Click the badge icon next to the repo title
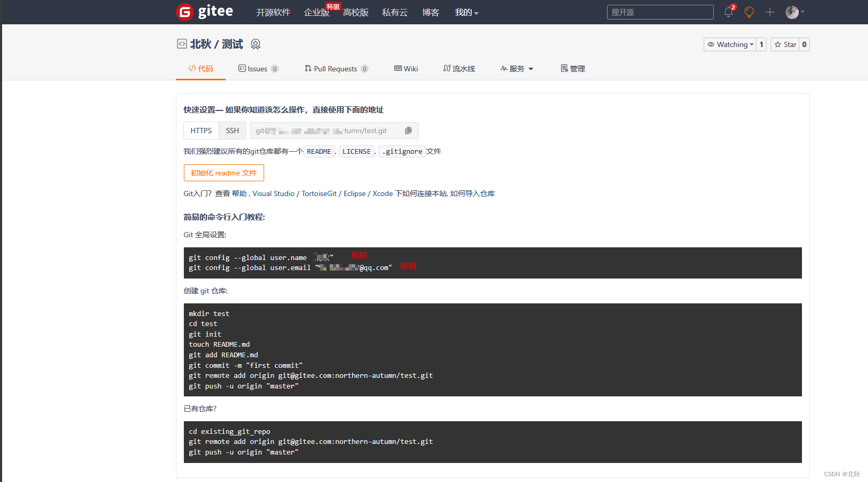868x482 pixels. pyautogui.click(x=256, y=44)
